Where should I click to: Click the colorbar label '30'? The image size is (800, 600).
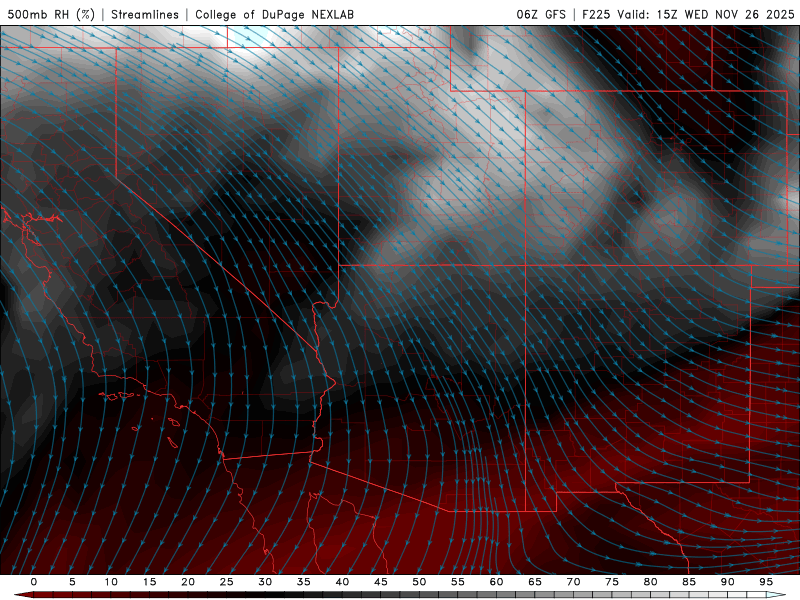tap(265, 582)
